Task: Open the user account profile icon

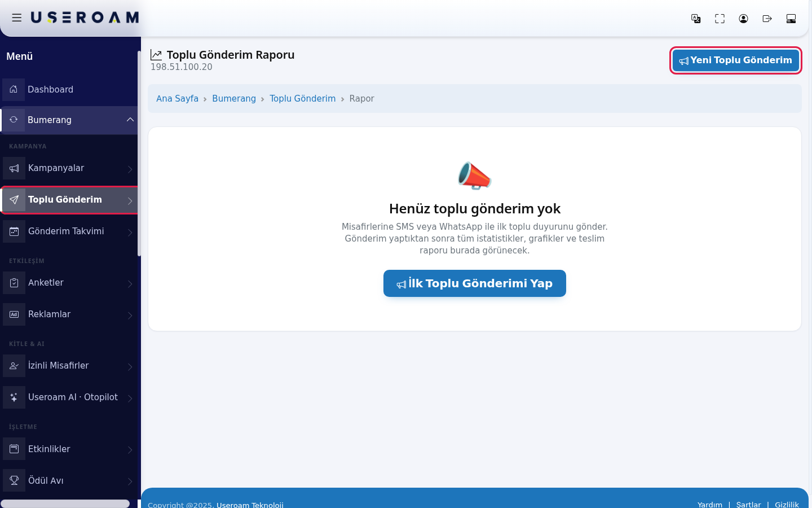Action: [743, 19]
